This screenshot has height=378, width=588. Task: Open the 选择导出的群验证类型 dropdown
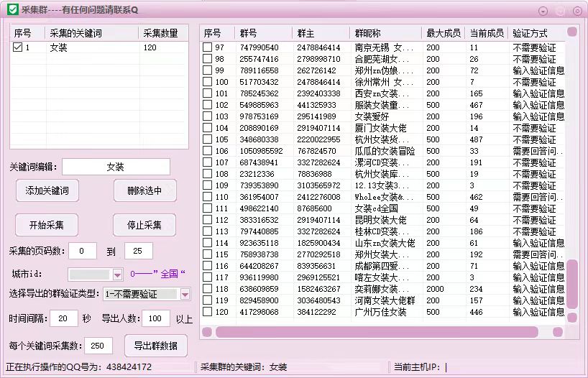tap(185, 295)
